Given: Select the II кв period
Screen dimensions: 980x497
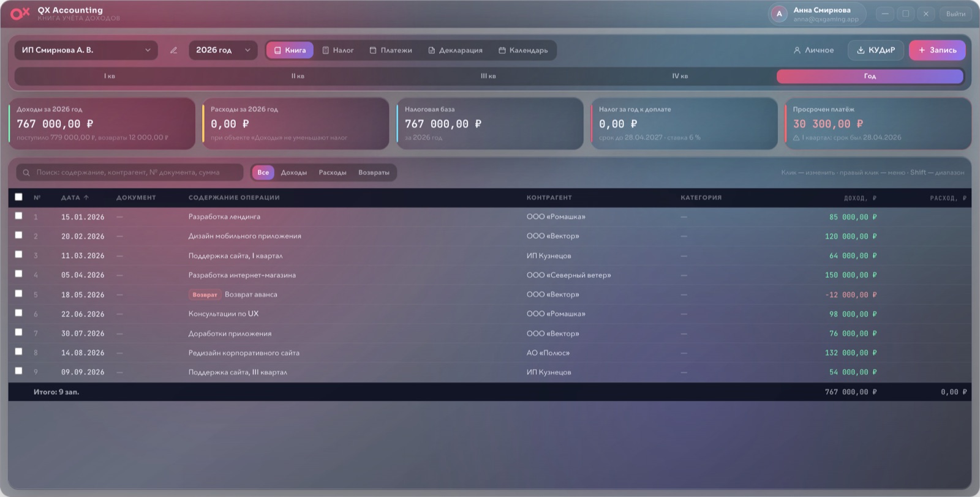Looking at the screenshot, I should point(298,76).
